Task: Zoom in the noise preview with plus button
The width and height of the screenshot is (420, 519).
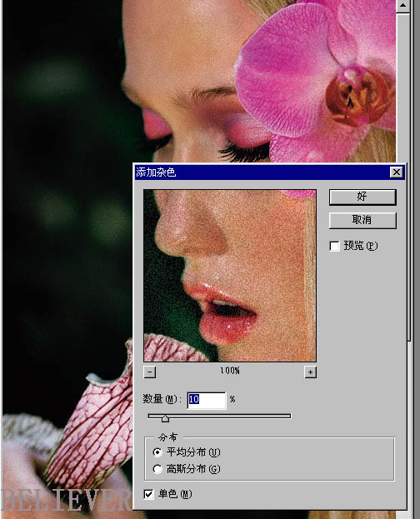Action: tap(310, 372)
